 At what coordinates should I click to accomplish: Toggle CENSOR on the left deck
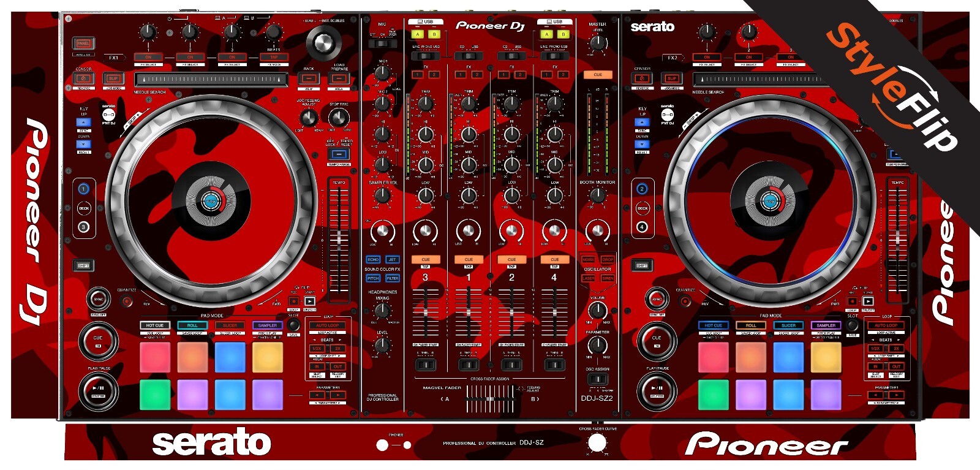[x=84, y=78]
